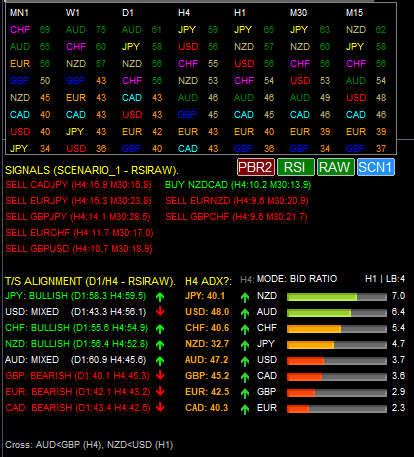
Task: Click the H1 | LB:4 label
Action: [385, 279]
